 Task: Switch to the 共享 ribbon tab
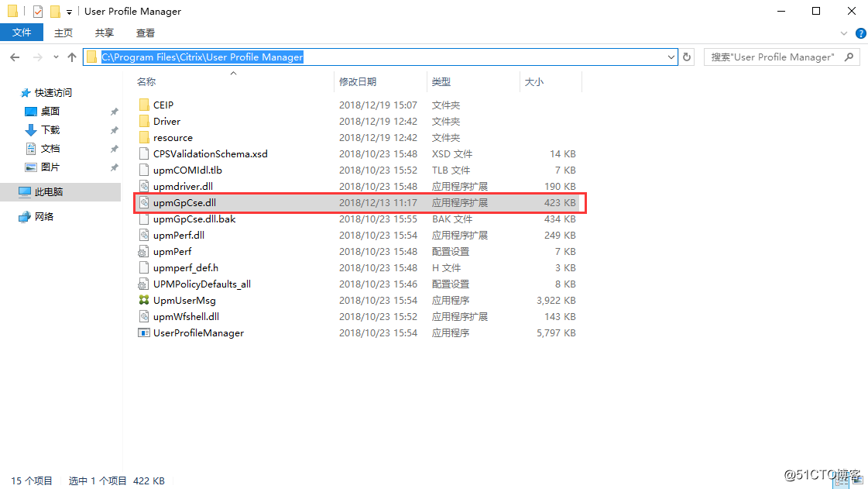(x=104, y=33)
